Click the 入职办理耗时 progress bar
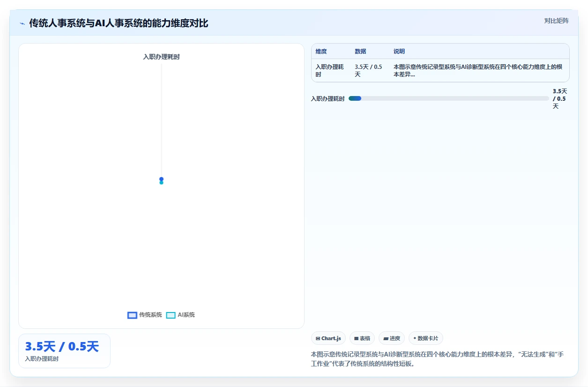The image size is (588, 387). coord(449,98)
